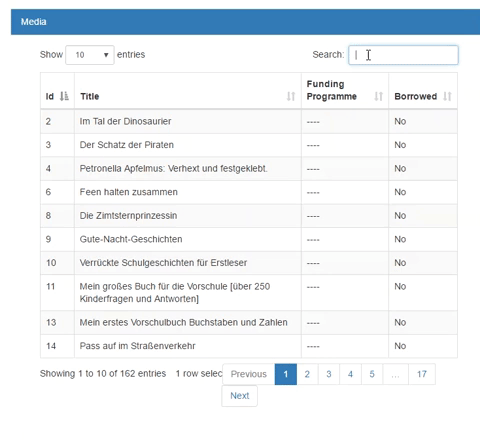Select row Die Zimtsternprinzessin
This screenshot has height=448, width=480.
(249, 216)
